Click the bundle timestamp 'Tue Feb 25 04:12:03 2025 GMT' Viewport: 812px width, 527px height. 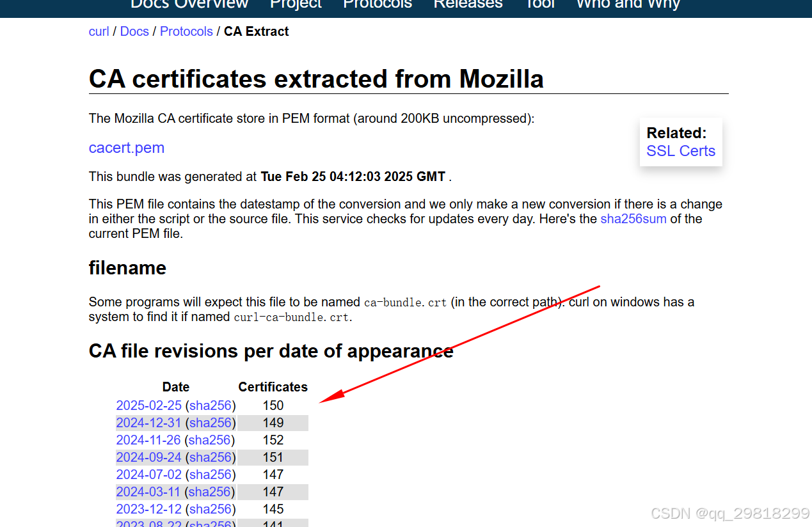coord(353,177)
